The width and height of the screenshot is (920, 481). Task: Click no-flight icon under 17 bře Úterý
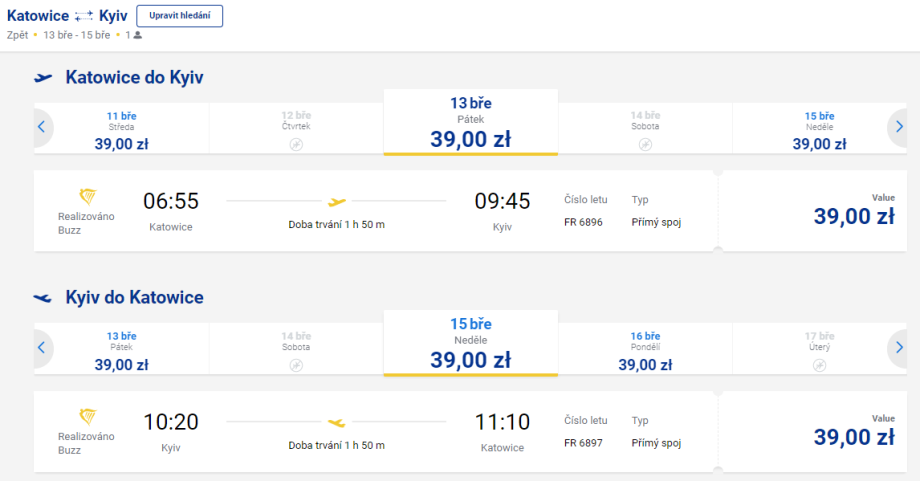(x=820, y=365)
